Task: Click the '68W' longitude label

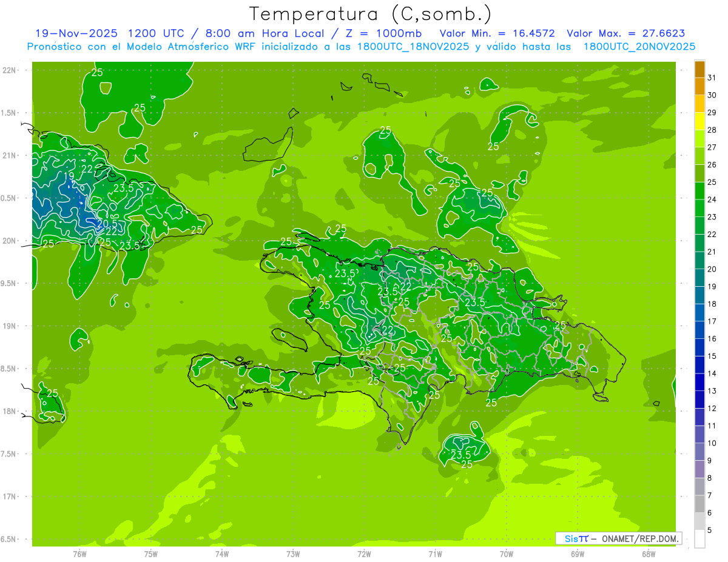Action: [x=649, y=554]
